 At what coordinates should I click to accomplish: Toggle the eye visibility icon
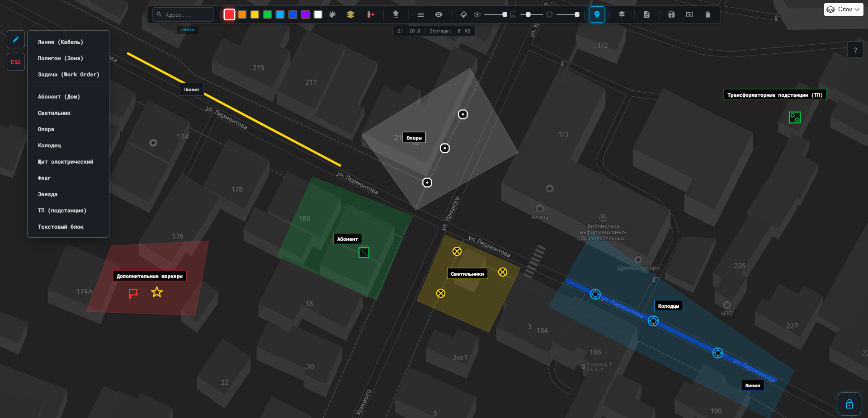[439, 14]
